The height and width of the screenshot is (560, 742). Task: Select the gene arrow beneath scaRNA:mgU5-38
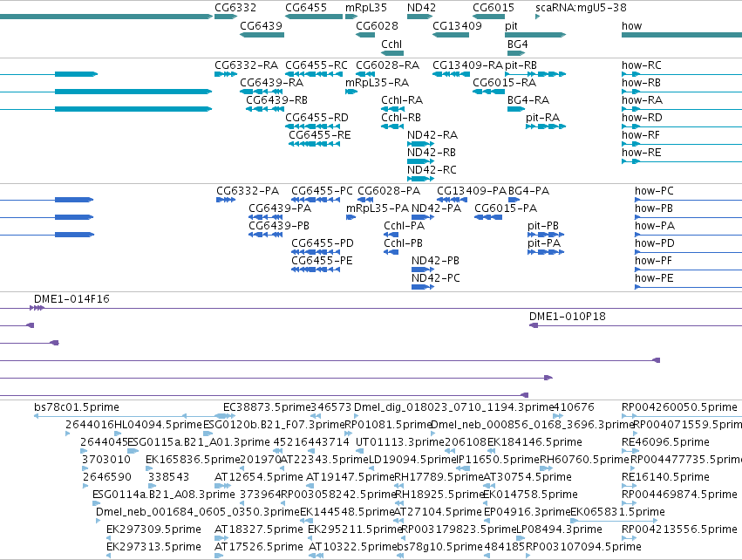tap(538, 17)
